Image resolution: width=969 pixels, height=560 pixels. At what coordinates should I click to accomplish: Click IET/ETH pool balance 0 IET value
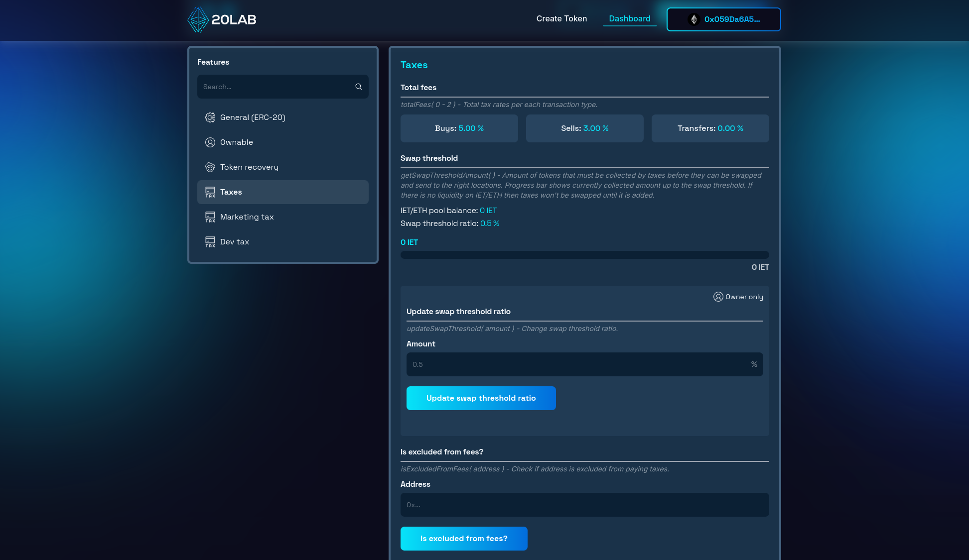click(x=488, y=211)
